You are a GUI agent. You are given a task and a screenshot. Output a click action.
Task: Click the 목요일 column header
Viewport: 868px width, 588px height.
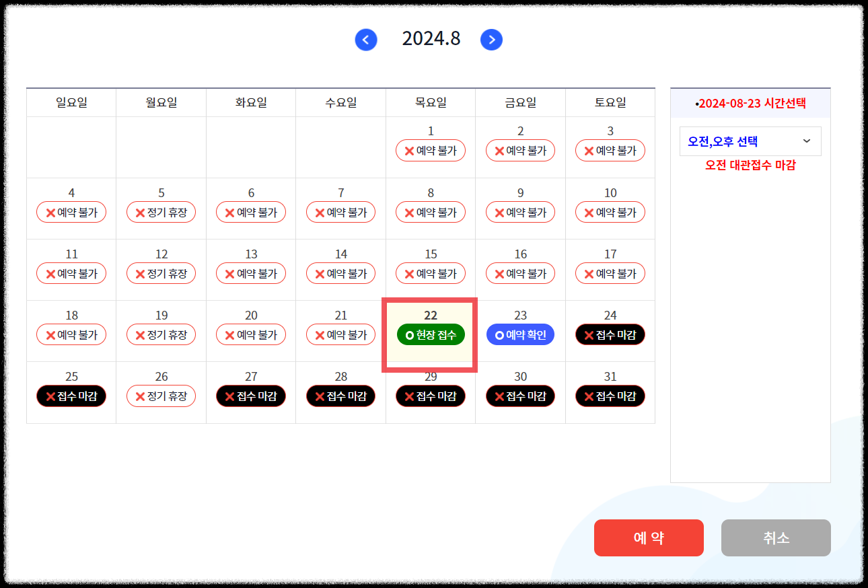pos(431,103)
